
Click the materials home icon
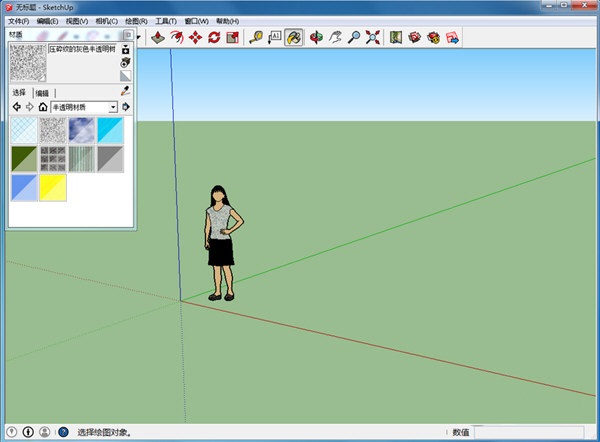[x=43, y=106]
